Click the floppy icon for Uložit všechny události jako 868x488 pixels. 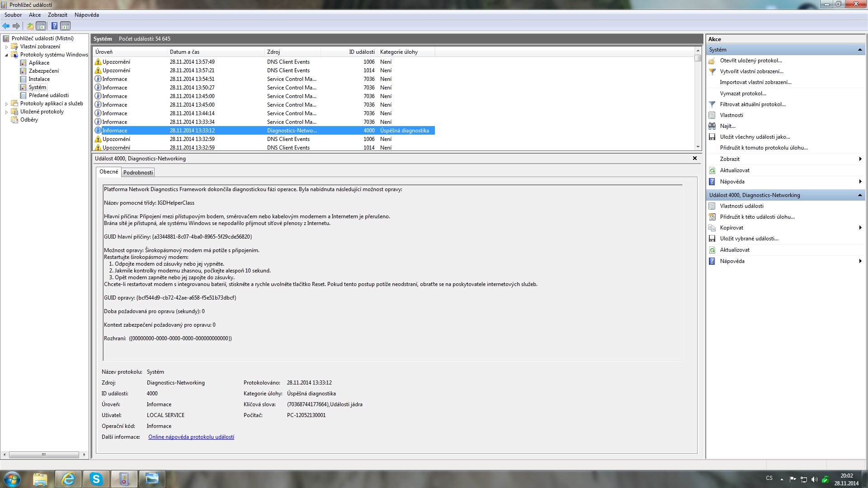pyautogui.click(x=712, y=137)
